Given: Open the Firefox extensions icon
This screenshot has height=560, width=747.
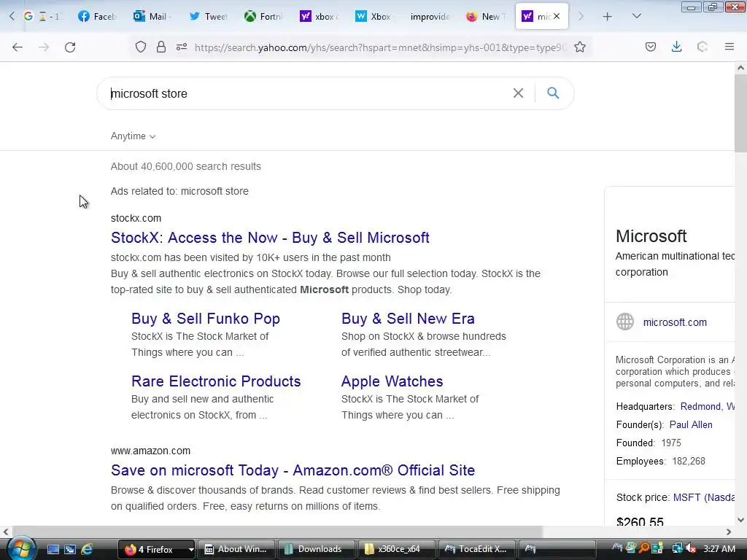Looking at the screenshot, I should [x=703, y=47].
